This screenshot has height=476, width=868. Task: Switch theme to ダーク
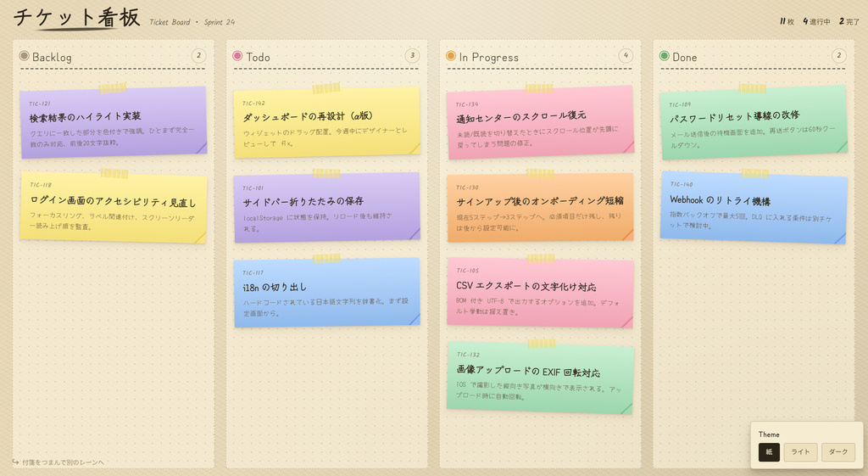pyautogui.click(x=837, y=452)
